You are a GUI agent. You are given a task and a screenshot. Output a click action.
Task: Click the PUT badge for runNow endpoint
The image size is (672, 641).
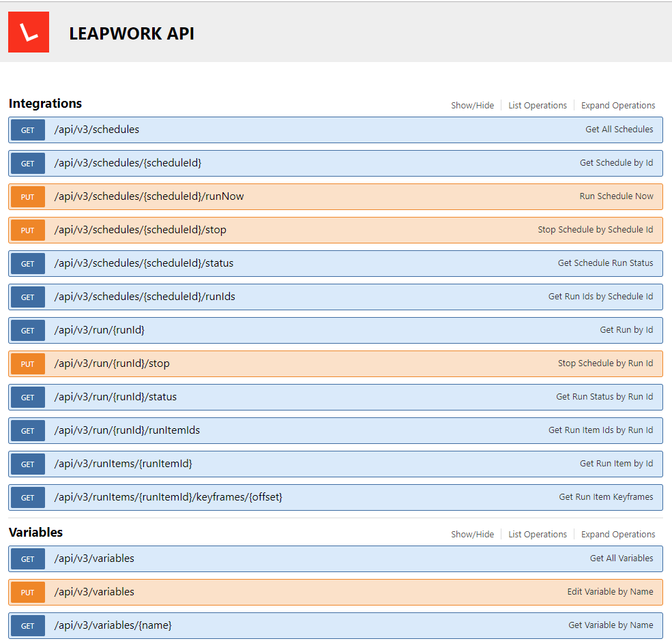tap(27, 196)
